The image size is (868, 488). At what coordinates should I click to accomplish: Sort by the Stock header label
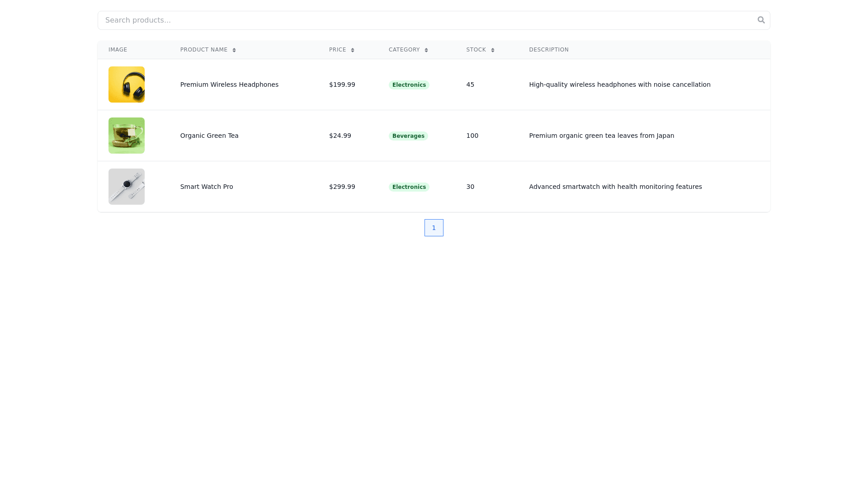click(476, 50)
